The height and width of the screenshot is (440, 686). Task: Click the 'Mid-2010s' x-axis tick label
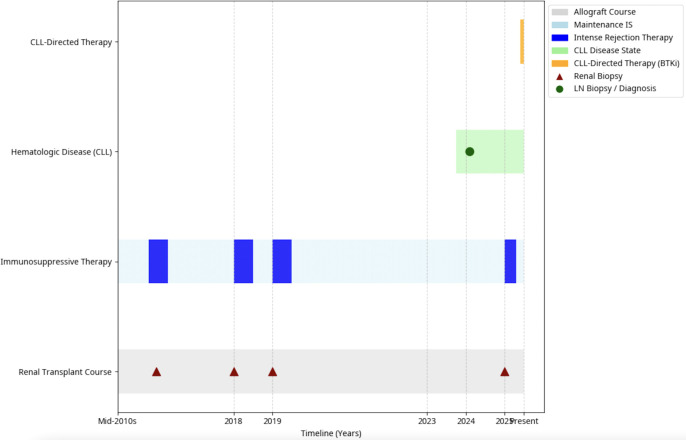coord(117,421)
